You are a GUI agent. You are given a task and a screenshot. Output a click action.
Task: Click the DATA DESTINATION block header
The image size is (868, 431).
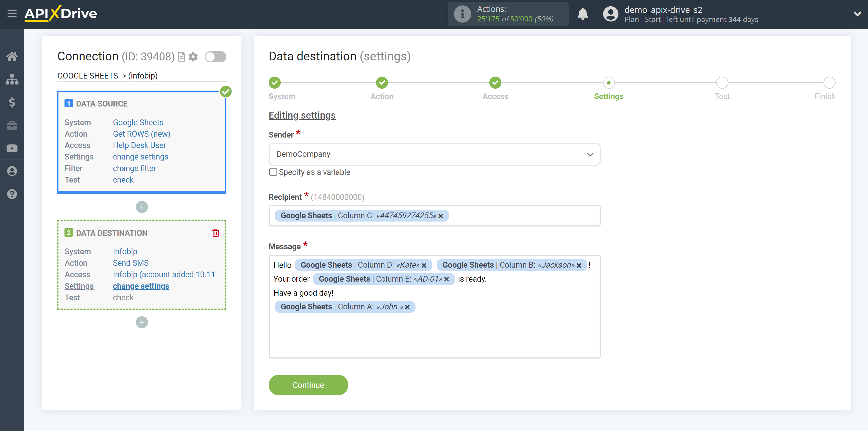(x=111, y=233)
